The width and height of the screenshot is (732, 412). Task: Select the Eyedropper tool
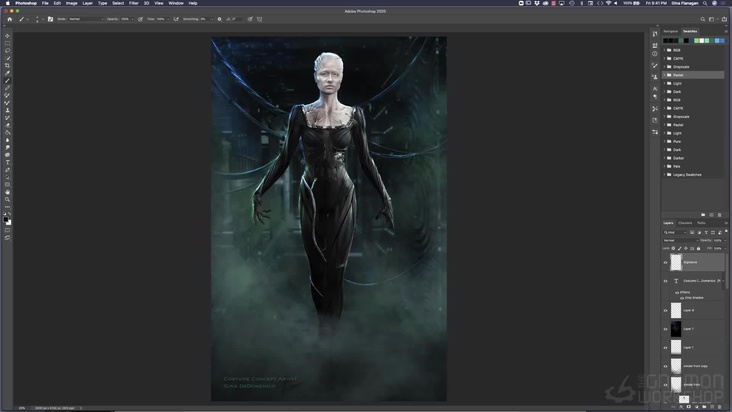point(7,73)
